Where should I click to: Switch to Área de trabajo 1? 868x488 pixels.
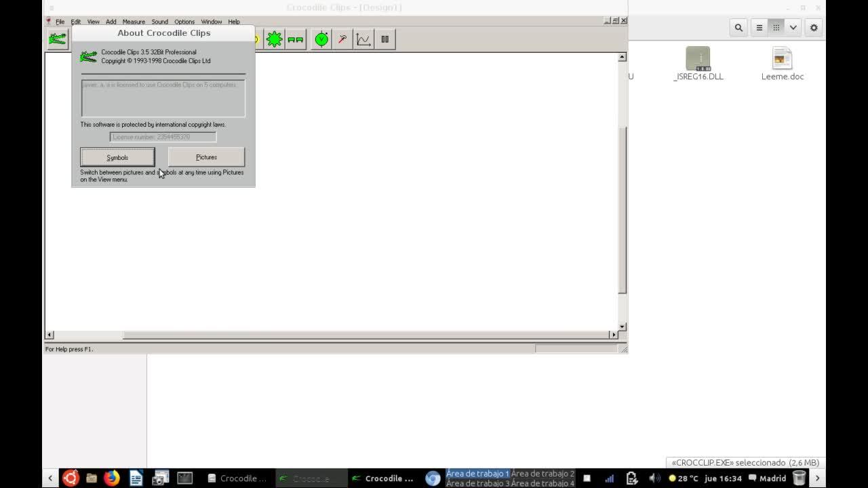pyautogui.click(x=477, y=474)
